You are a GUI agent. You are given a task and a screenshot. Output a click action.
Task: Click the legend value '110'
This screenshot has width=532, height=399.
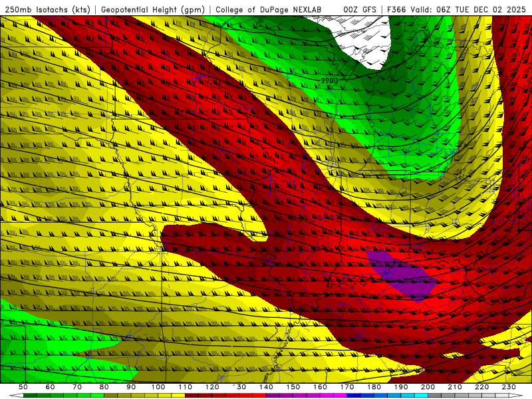click(x=186, y=387)
